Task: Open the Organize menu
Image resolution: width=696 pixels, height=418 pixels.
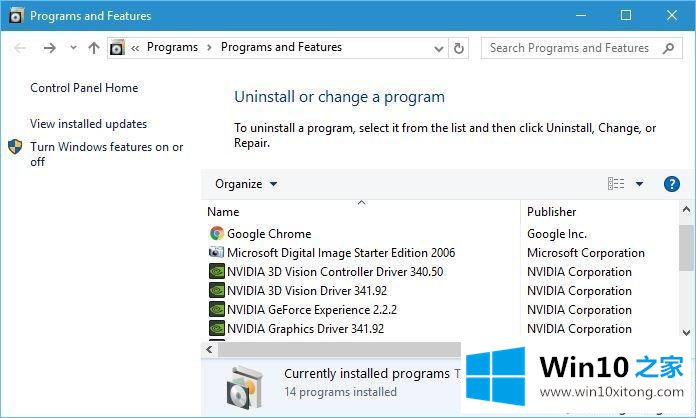Action: click(246, 184)
